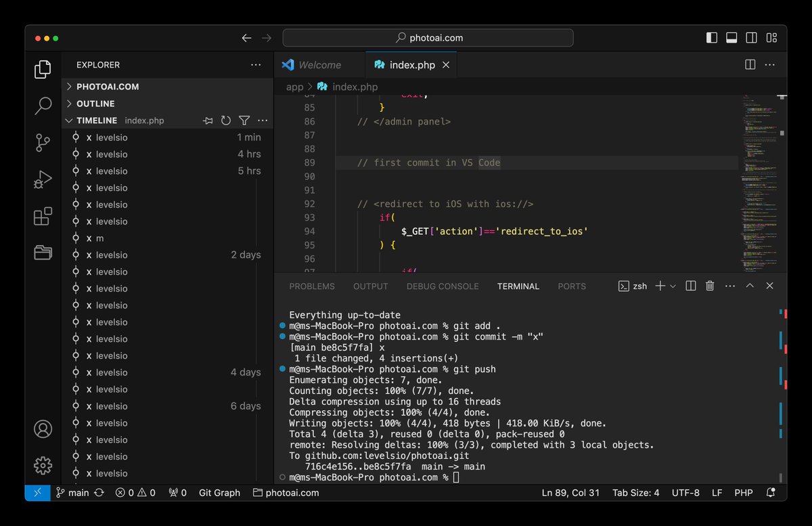Open remote window button in status bar
Viewport: 812px width, 526px height.
coord(37,493)
